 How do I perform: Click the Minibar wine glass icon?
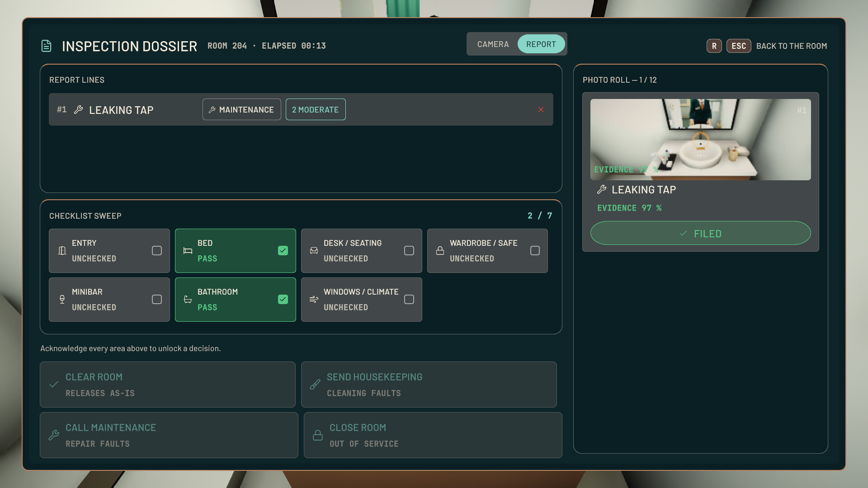[x=62, y=300]
